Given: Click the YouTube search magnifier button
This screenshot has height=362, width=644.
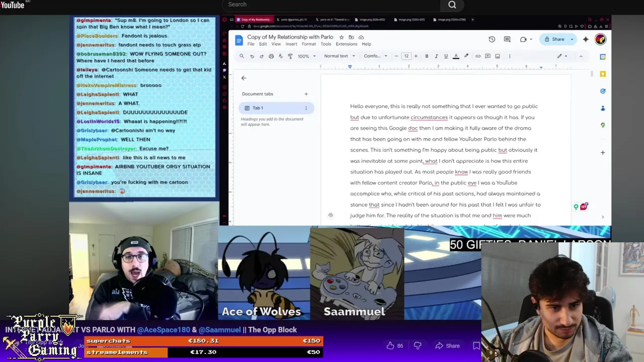Looking at the screenshot, I should [x=452, y=5].
